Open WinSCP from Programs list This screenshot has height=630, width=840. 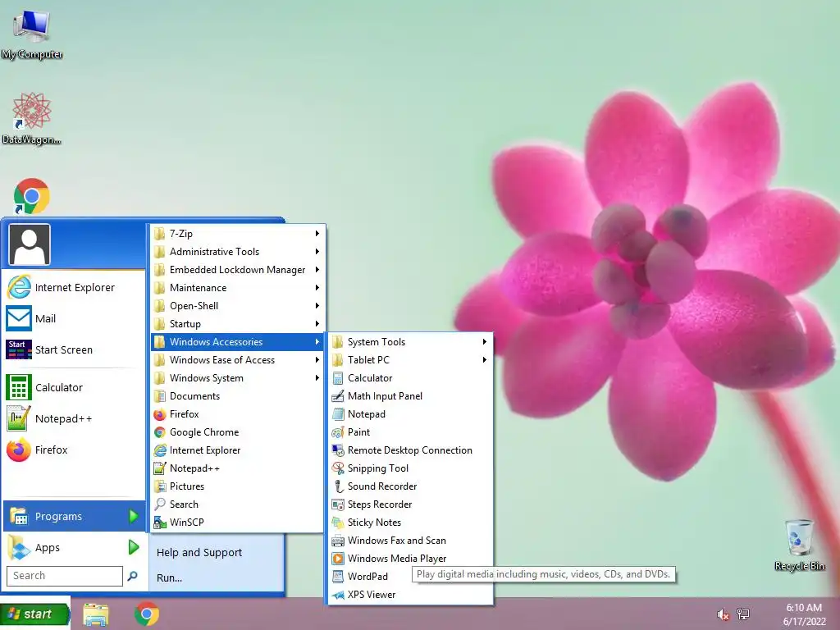pos(237,523)
